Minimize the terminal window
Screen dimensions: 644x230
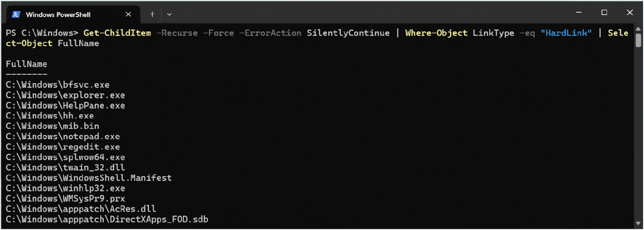coord(578,13)
